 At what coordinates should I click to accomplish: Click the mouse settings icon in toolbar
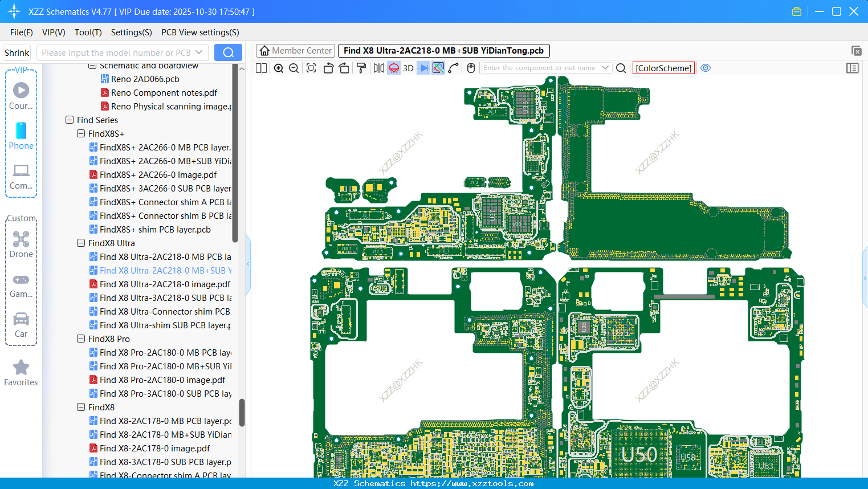471,68
